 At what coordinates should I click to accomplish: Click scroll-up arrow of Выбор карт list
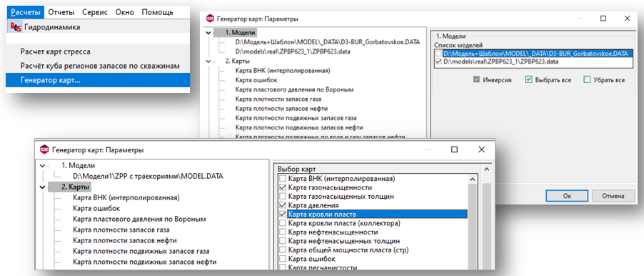point(473,179)
